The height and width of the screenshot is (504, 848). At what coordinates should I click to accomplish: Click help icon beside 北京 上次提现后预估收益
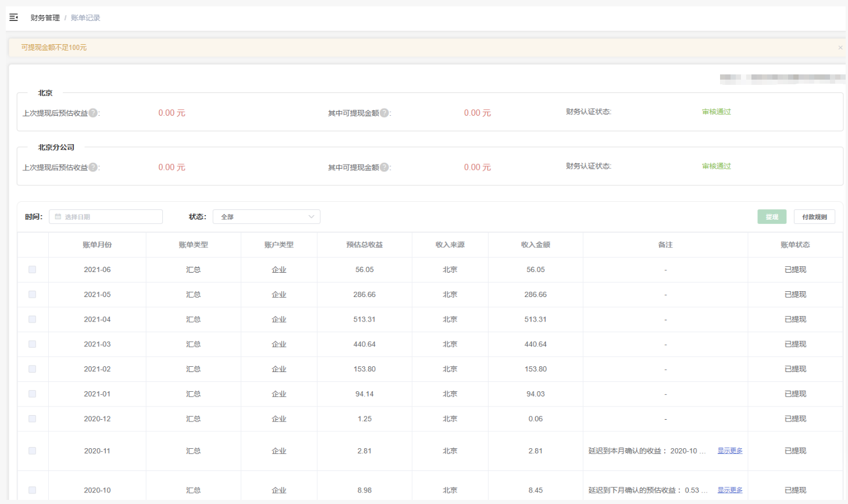click(93, 113)
